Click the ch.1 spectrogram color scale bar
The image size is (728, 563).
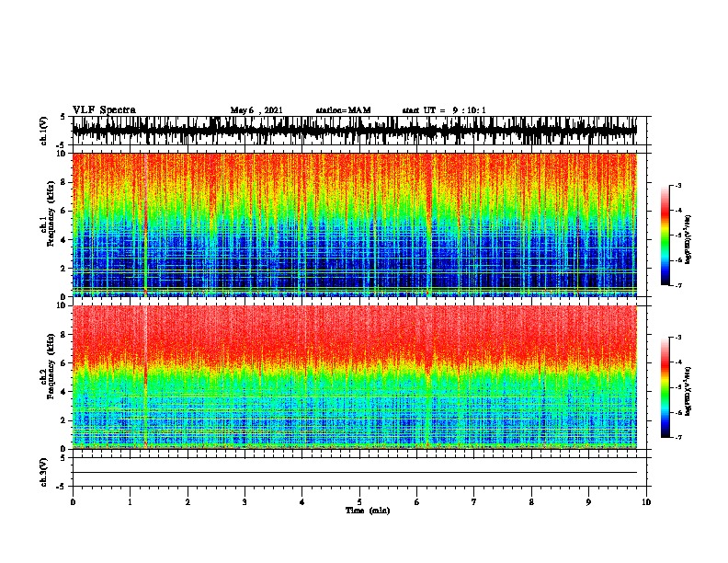(x=665, y=236)
